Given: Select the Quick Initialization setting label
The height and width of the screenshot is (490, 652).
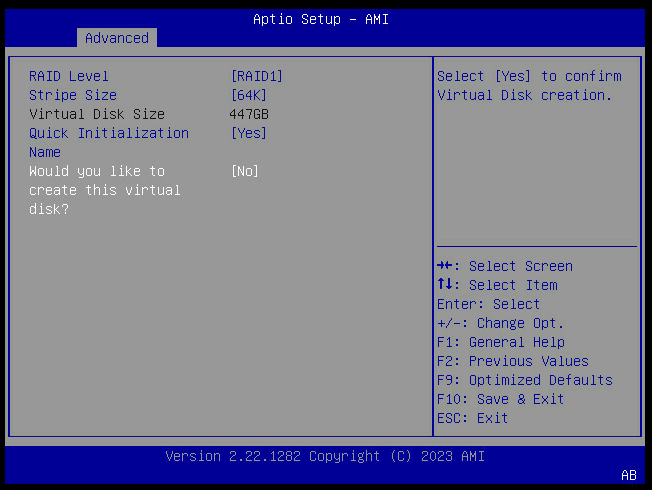Looking at the screenshot, I should (x=108, y=133).
